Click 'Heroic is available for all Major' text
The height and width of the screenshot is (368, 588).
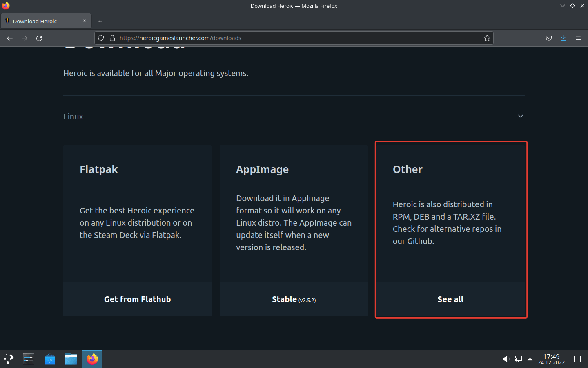coord(156,73)
